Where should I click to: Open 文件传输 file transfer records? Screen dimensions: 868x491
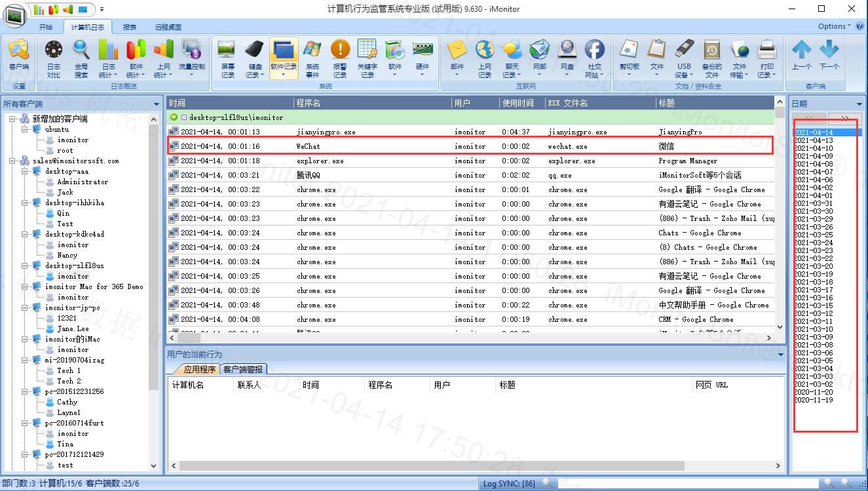pos(740,59)
